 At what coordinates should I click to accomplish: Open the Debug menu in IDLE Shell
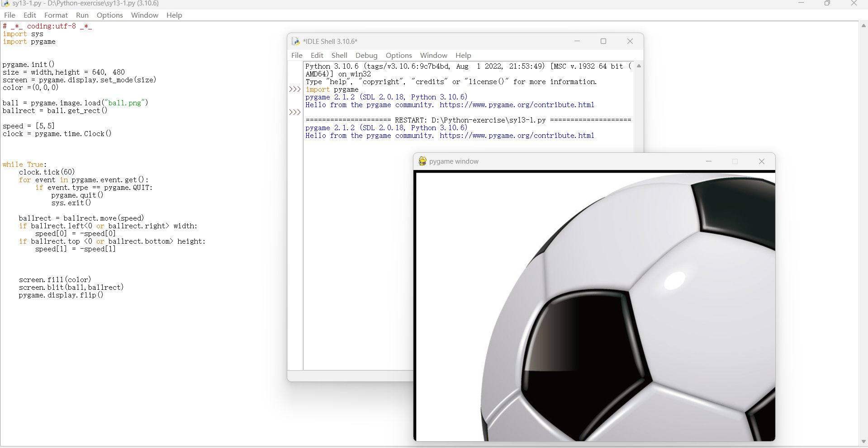366,55
